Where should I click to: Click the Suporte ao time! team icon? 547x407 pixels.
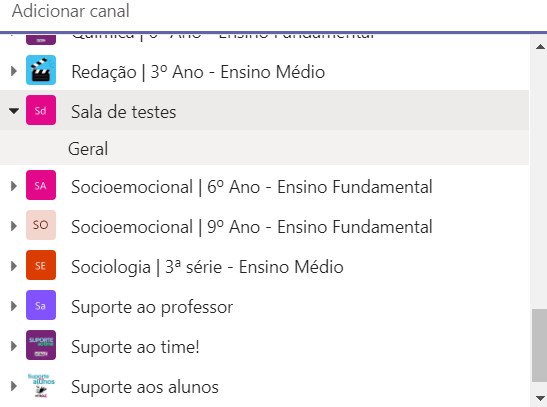click(41, 345)
